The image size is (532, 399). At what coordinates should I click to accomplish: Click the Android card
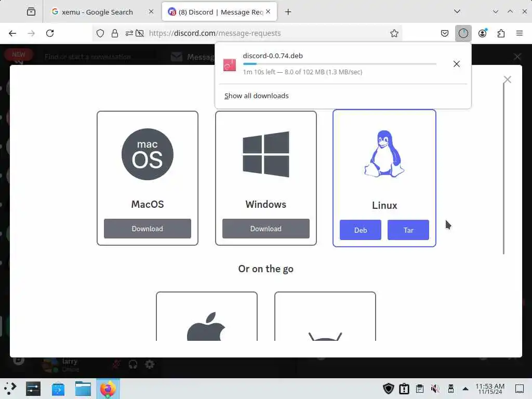coord(325,316)
